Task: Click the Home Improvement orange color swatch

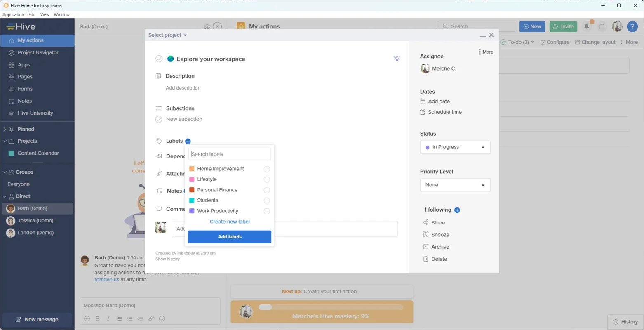Action: (x=192, y=169)
